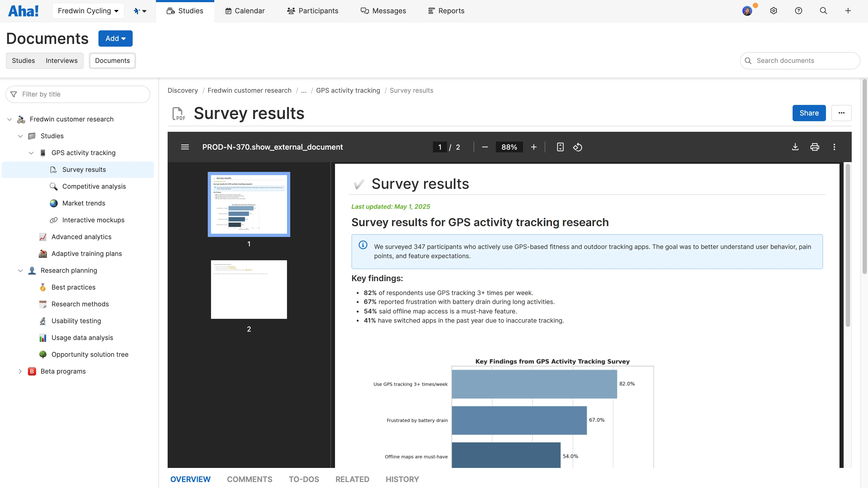Expand the Beta programs folder
868x488 pixels.
pyautogui.click(x=20, y=371)
